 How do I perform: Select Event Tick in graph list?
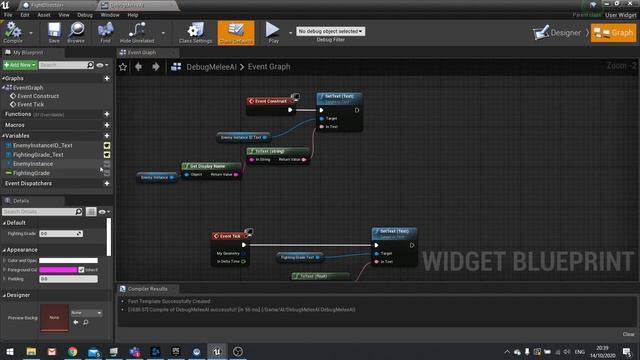point(31,104)
